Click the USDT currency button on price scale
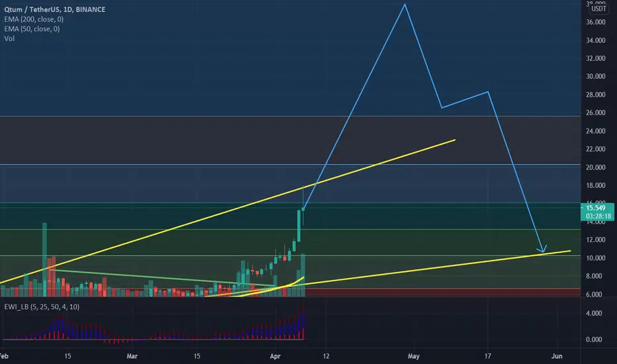 [x=598, y=9]
